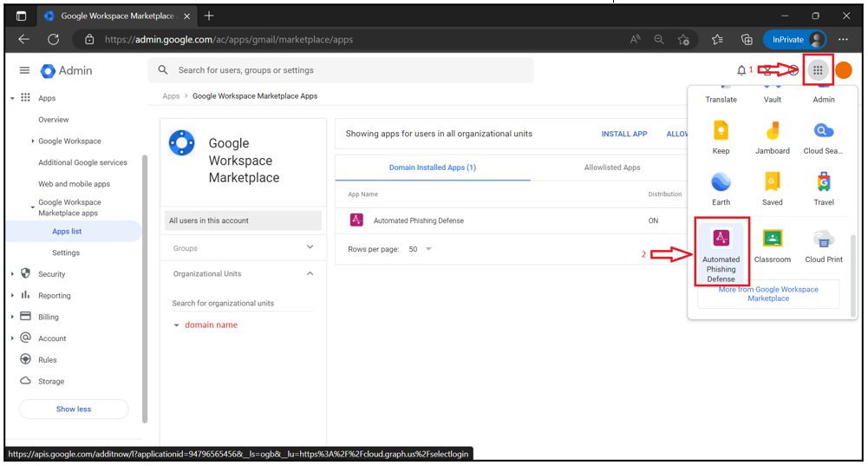Viewport: 868px width, 466px height.
Task: Switch to Domain Installed Apps tab
Action: coord(433,167)
